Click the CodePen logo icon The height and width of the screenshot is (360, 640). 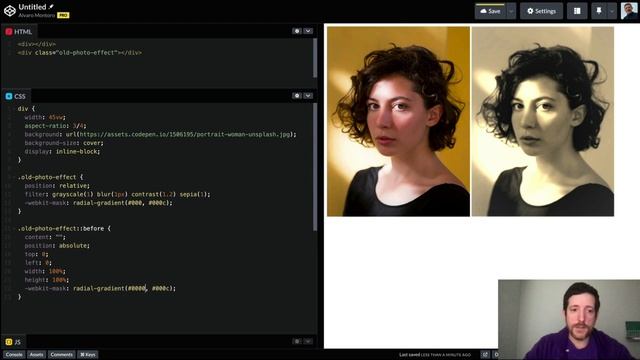10,11
